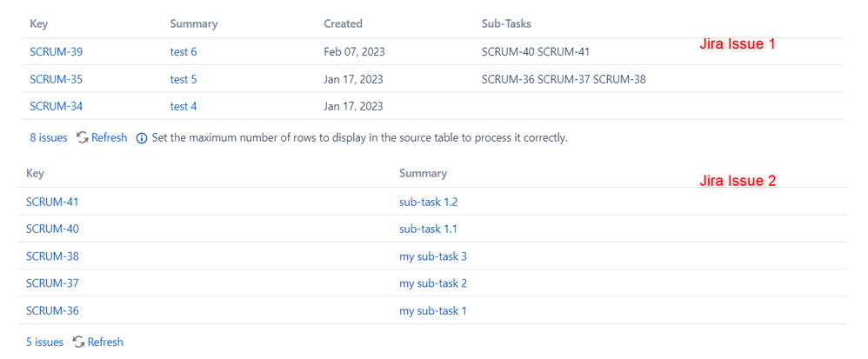Image resolution: width=868 pixels, height=359 pixels.
Task: Click the Sub-Tasks column header
Action: [506, 23]
